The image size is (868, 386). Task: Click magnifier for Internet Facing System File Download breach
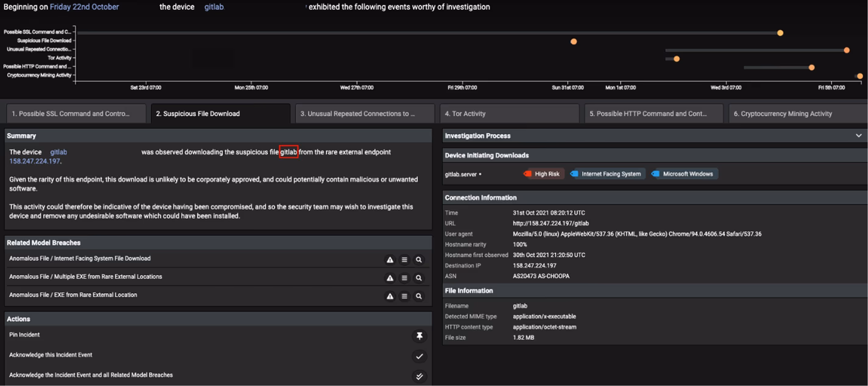[x=418, y=260]
